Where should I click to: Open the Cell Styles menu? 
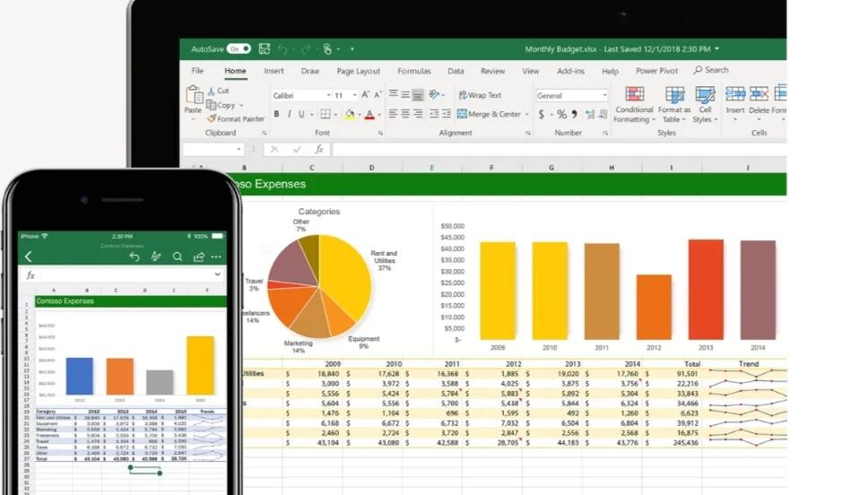[x=705, y=105]
